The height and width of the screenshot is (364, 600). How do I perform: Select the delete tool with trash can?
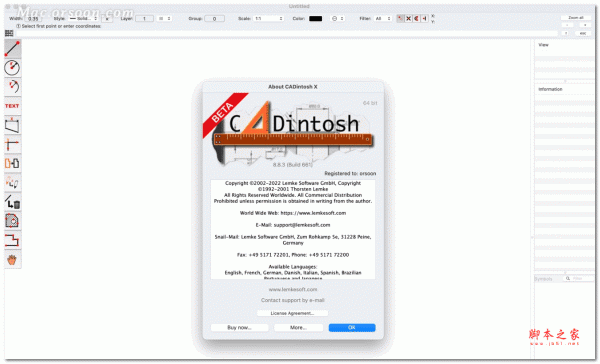[x=12, y=202]
